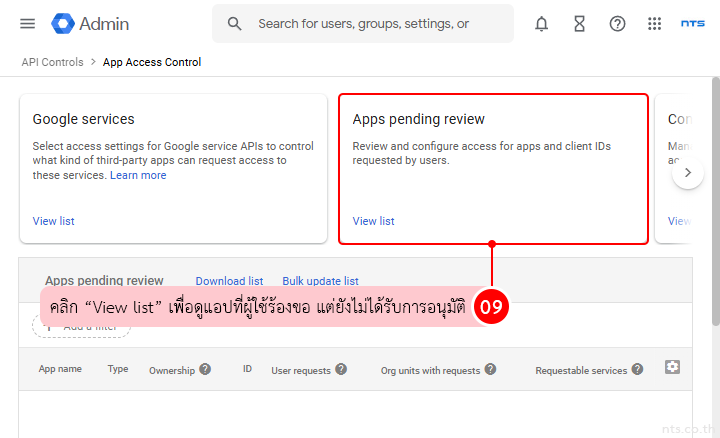Click Learn more link in Google services

[x=138, y=175]
